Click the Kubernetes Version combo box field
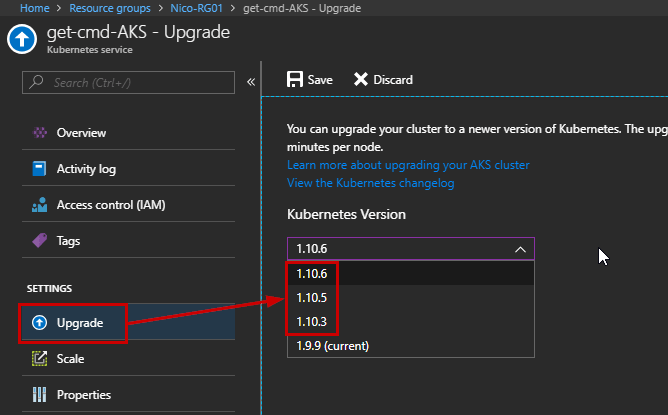668x415 pixels. [x=411, y=248]
